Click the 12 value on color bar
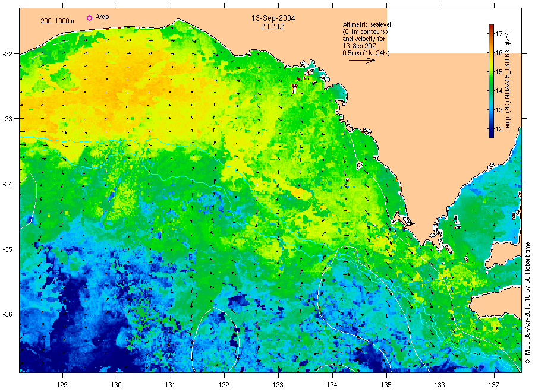Screen dimensions: 535x392 (499, 129)
